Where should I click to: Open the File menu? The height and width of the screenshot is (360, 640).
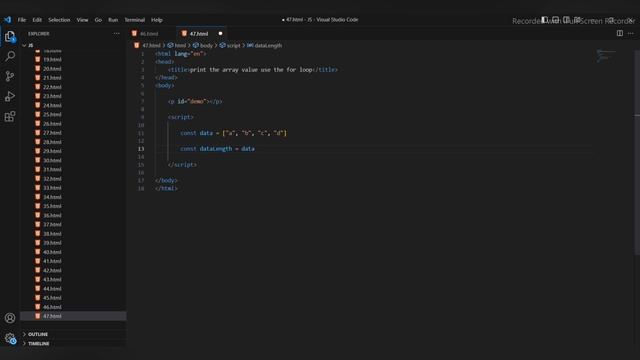[x=22, y=20]
